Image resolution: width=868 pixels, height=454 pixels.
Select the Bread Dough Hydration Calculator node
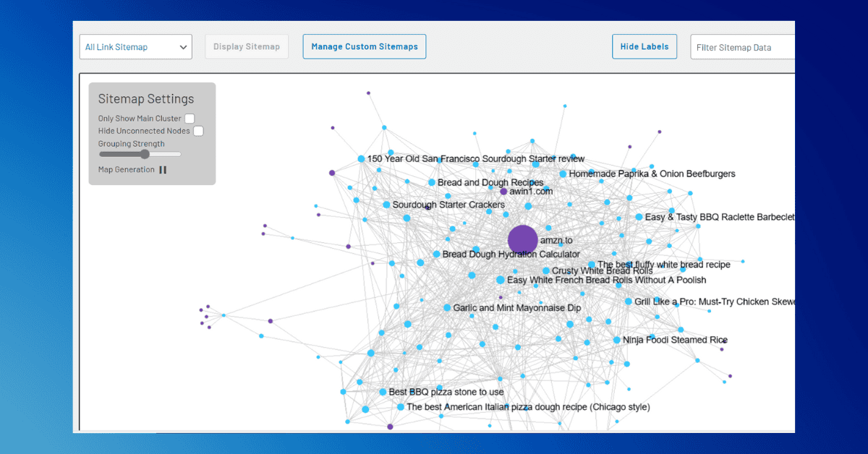pyautogui.click(x=436, y=254)
